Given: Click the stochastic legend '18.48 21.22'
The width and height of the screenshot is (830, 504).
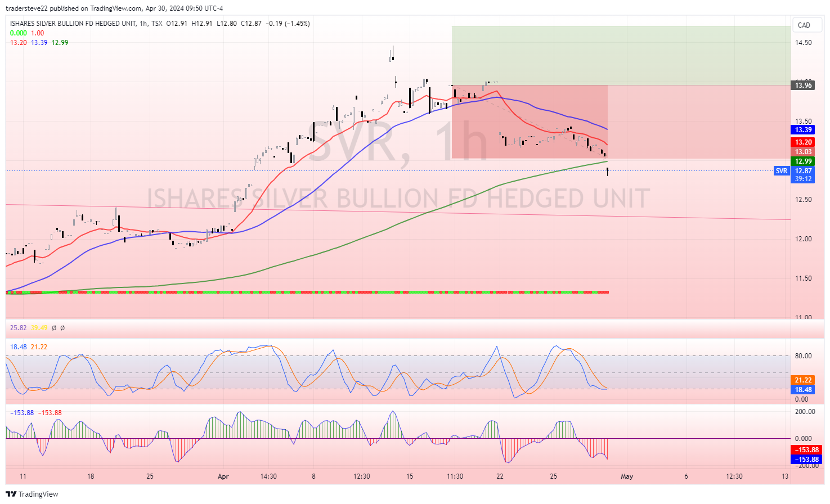Looking at the screenshot, I should [29, 347].
